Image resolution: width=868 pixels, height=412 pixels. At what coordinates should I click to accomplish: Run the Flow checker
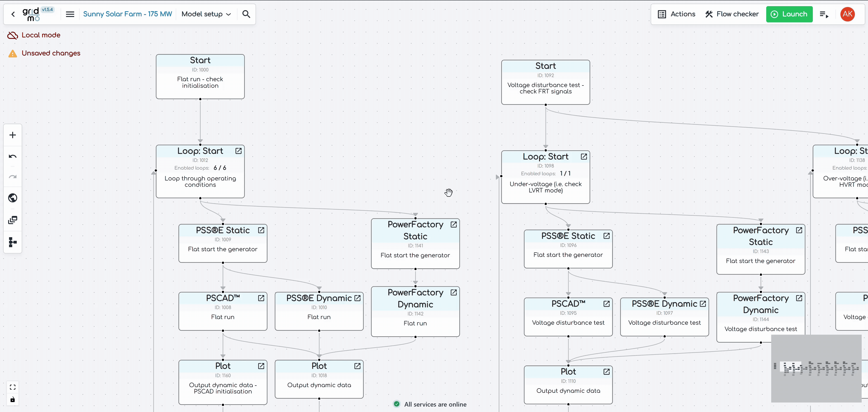coord(732,14)
